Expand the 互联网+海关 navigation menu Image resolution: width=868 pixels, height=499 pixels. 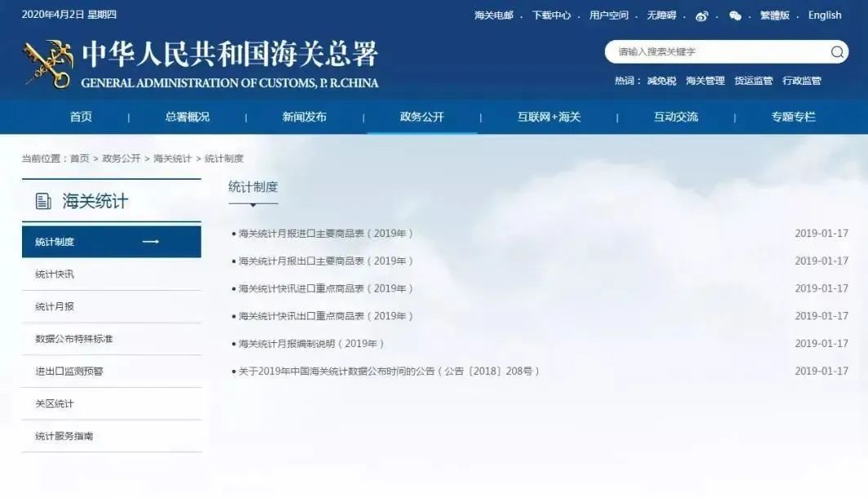pos(549,116)
